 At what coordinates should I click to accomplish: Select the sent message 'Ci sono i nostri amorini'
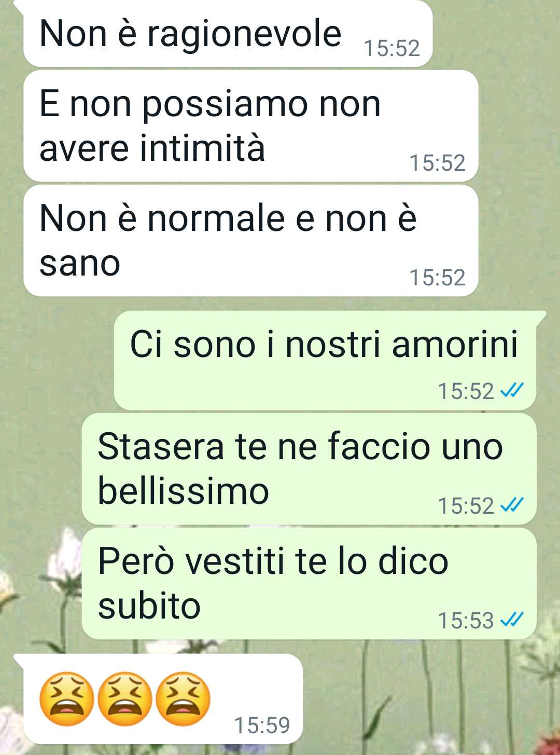(x=325, y=361)
